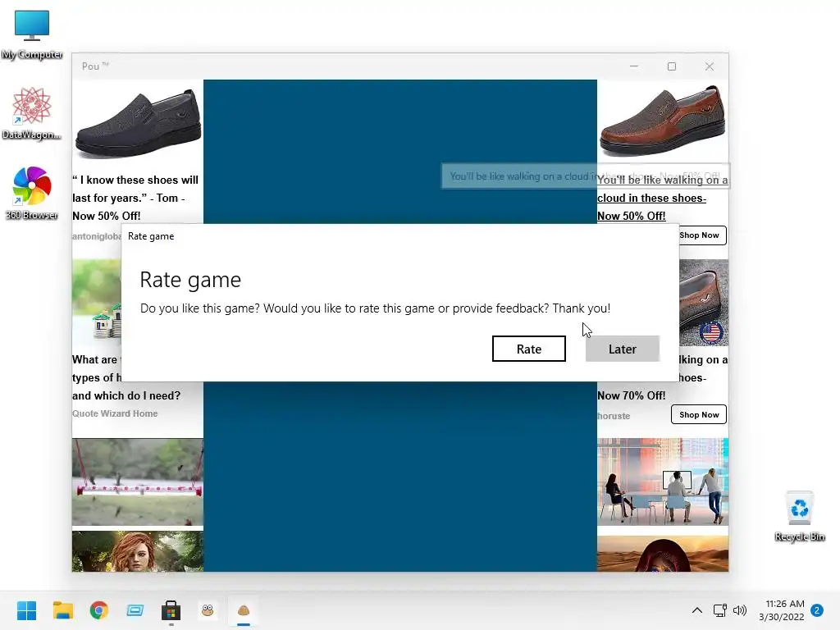Follow 'cloud in these shoes' ad link

coord(651,199)
